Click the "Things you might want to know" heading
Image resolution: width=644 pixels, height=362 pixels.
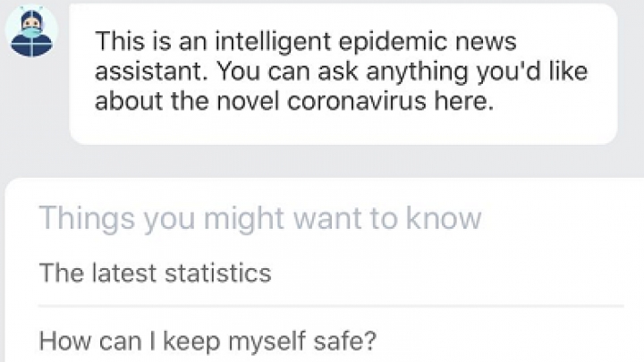(x=261, y=218)
